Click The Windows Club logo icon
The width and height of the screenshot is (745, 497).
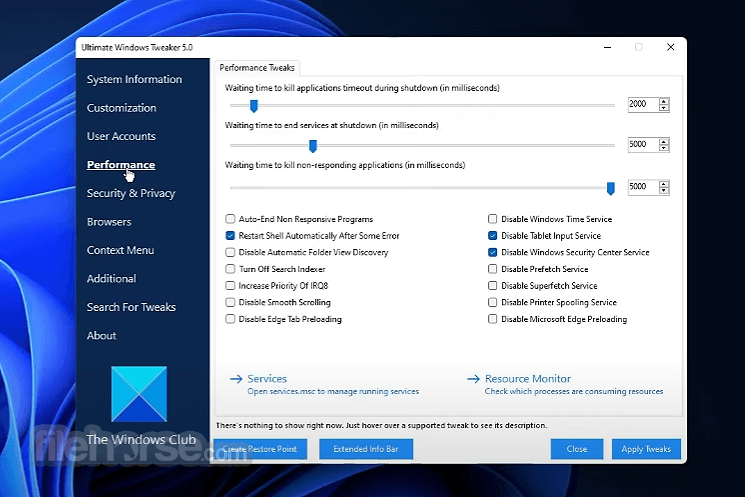coord(139,394)
